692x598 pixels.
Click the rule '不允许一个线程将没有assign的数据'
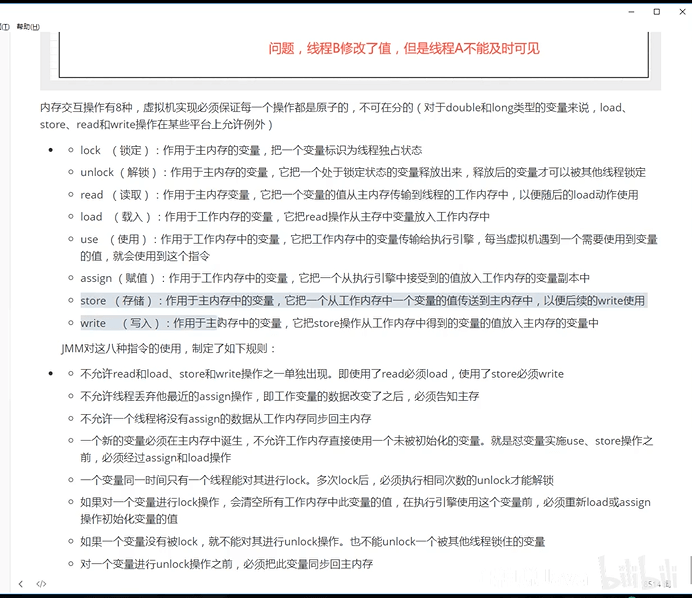coord(226,418)
